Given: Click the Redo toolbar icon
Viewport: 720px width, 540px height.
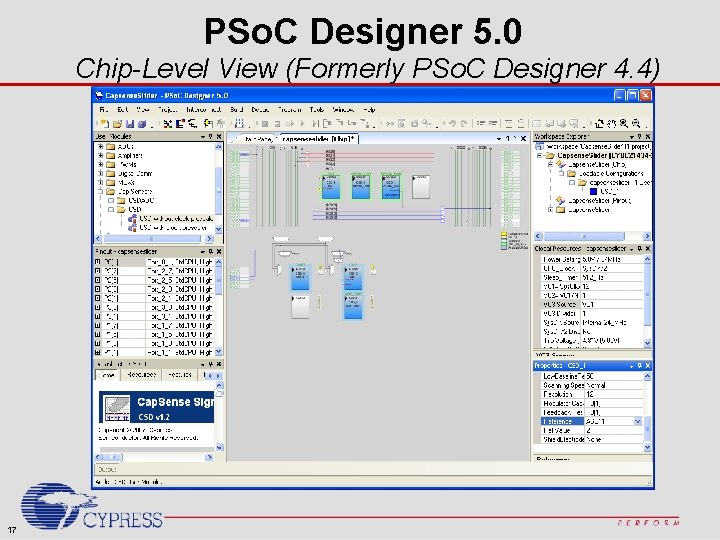Looking at the screenshot, I should [x=464, y=123].
